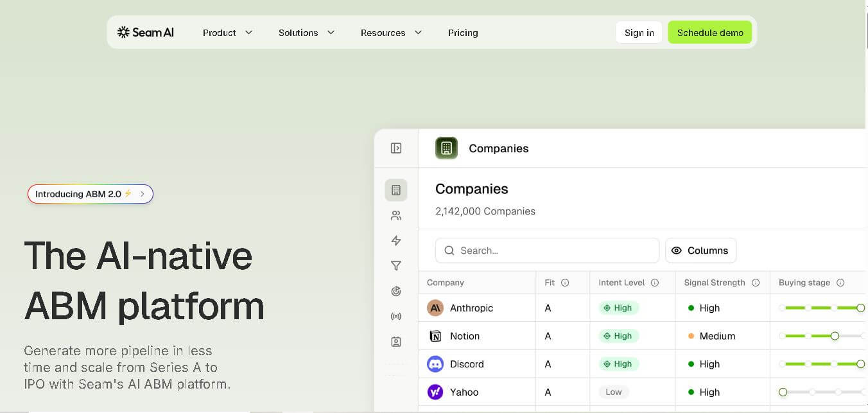Toggle column visibility with Columns eye button

(700, 250)
